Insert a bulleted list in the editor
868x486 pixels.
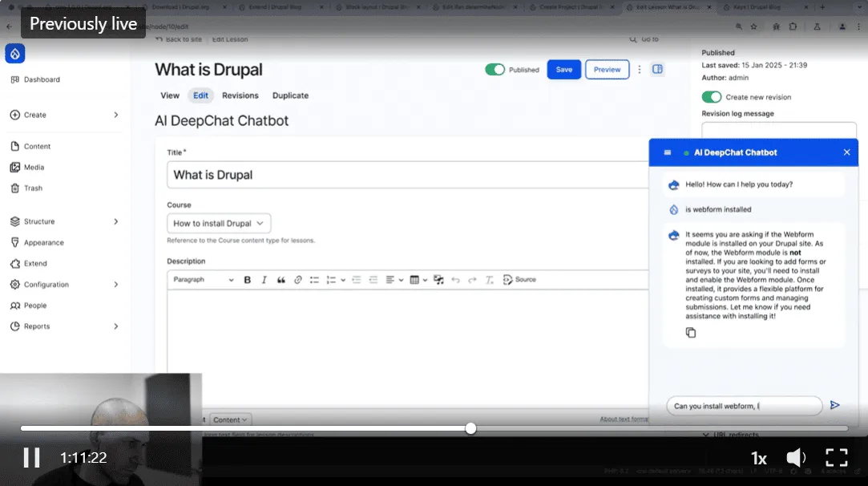(314, 280)
